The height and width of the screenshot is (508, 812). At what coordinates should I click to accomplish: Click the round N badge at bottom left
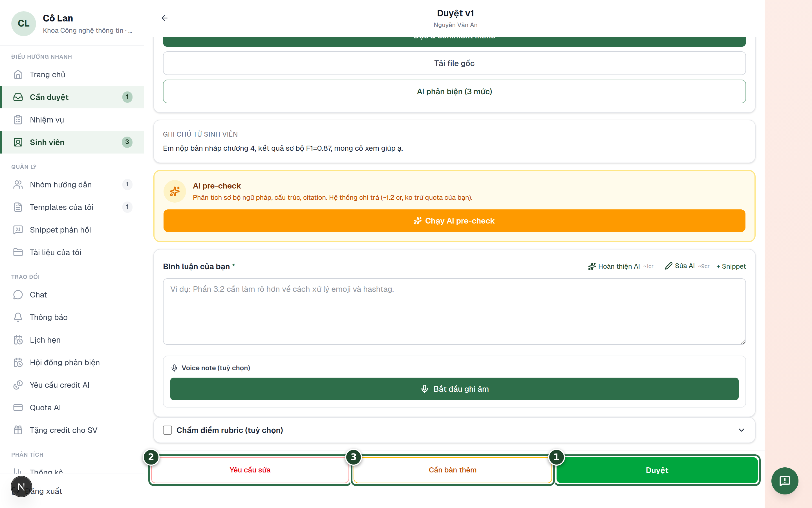21,486
